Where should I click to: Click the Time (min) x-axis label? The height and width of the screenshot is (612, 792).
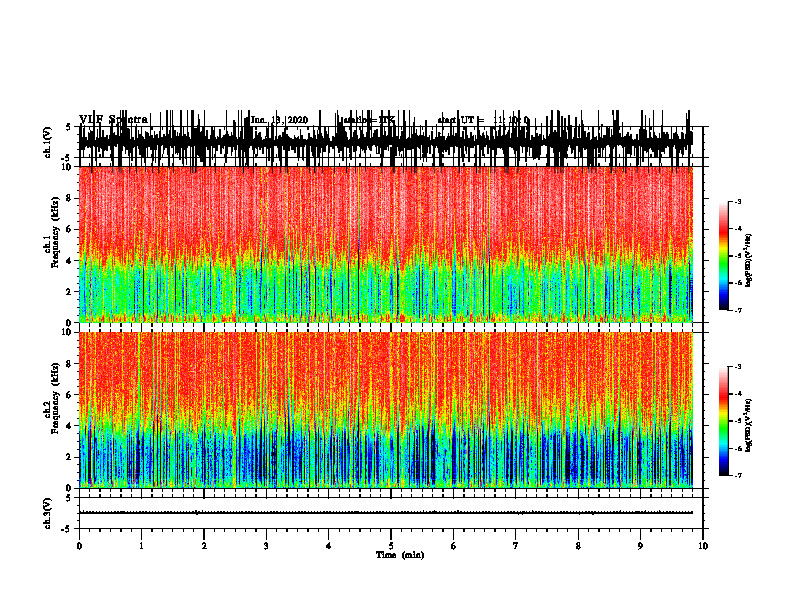point(400,555)
